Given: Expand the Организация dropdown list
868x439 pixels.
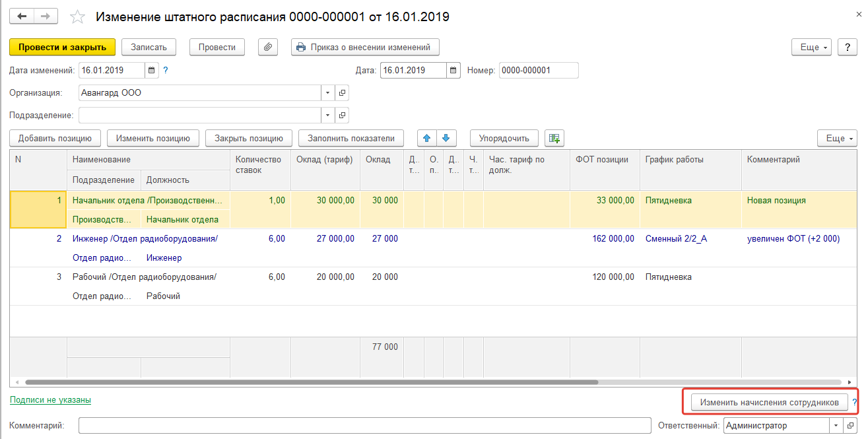Looking at the screenshot, I should click(x=328, y=93).
